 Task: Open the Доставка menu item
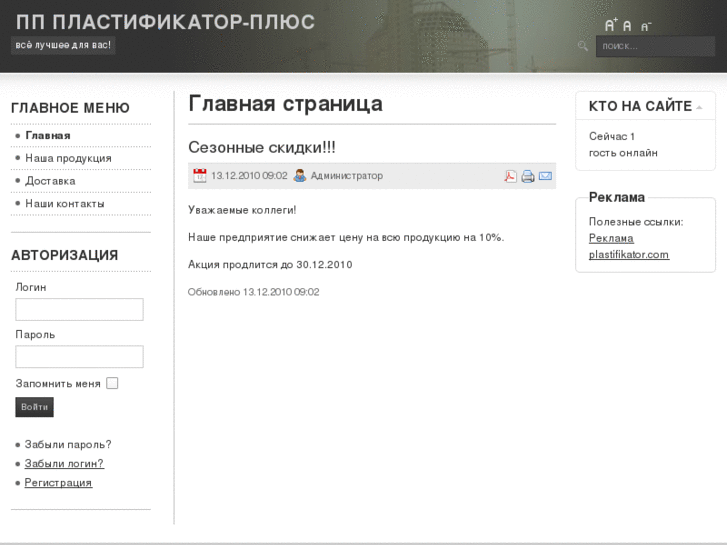[50, 181]
